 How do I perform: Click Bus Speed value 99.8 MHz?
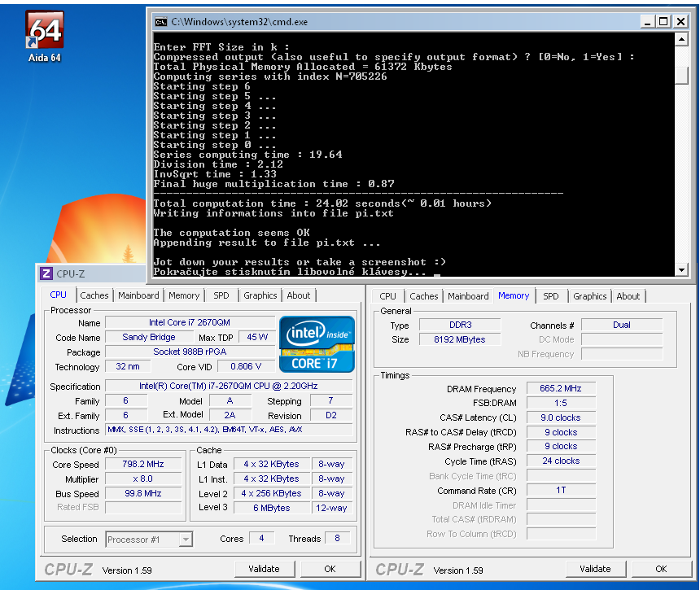[x=143, y=494]
